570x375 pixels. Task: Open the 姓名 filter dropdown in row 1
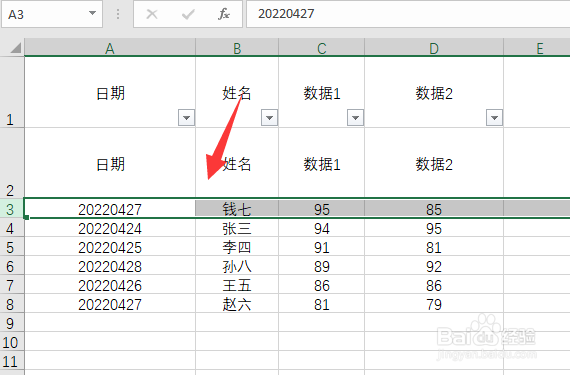point(269,118)
